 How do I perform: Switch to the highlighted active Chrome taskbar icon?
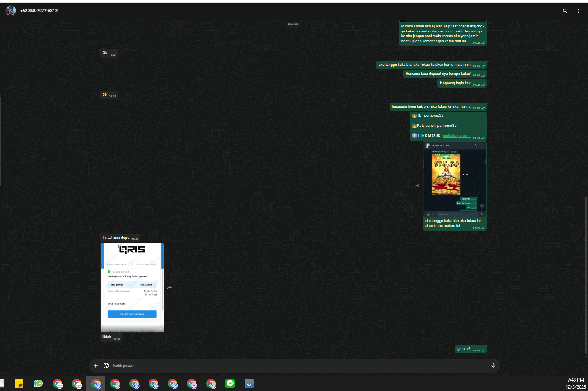96,384
